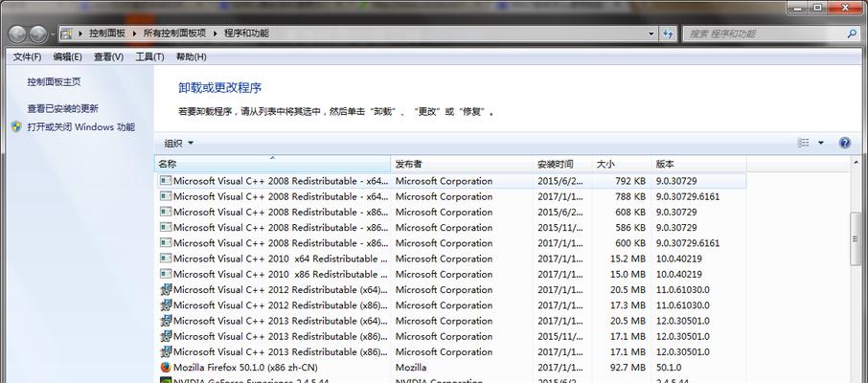Click the Back navigation arrow button
868x383 pixels.
[17, 34]
